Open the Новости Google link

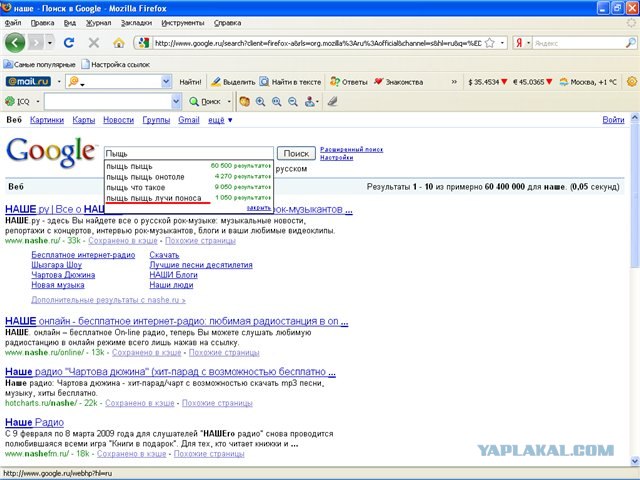click(118, 120)
